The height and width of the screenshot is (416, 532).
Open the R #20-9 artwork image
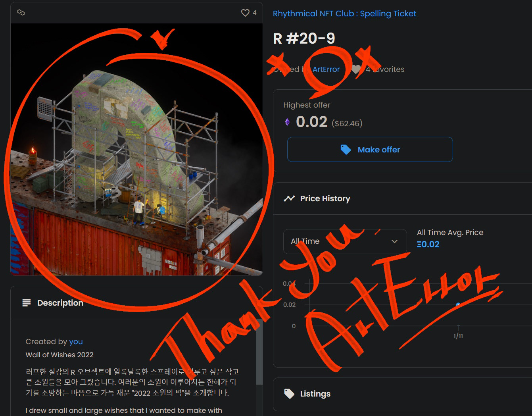pyautogui.click(x=136, y=149)
